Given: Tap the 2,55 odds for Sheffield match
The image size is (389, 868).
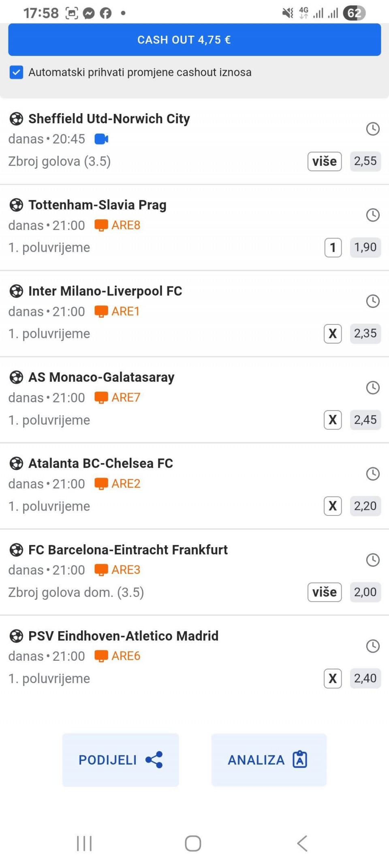Looking at the screenshot, I should point(365,161).
